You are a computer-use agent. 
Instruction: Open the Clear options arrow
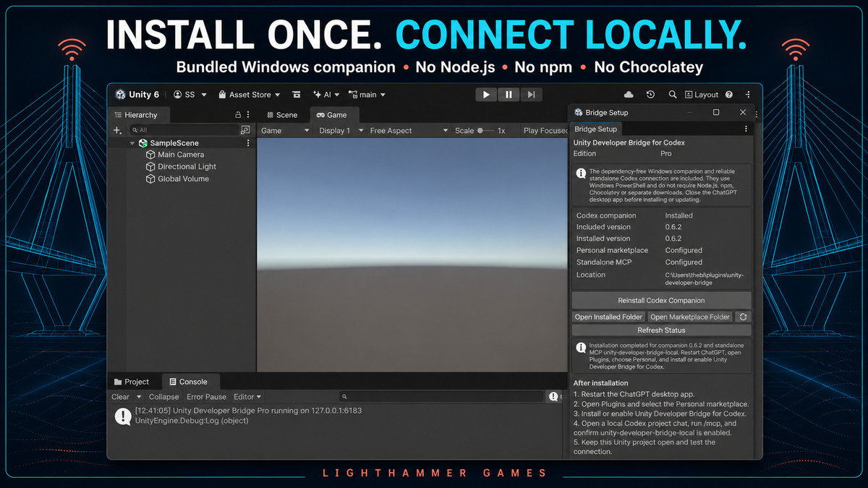[x=139, y=397]
